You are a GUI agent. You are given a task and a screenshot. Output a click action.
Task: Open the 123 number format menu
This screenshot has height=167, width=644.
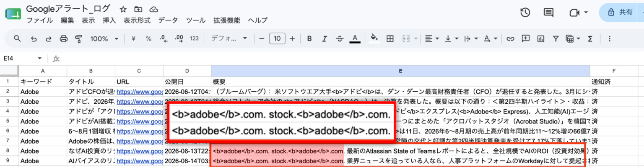(194, 39)
